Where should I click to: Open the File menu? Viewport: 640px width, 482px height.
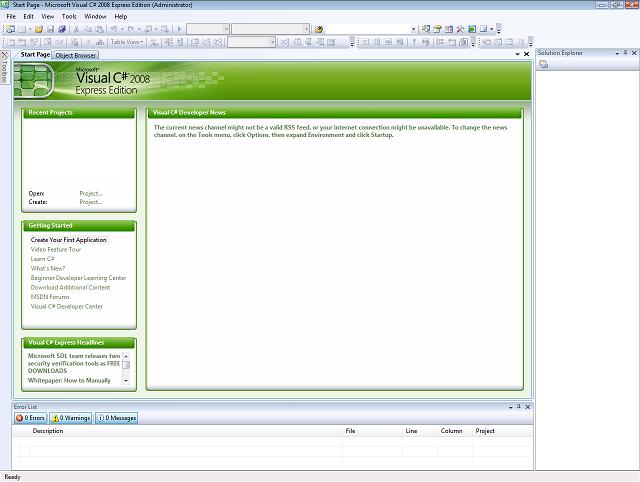point(11,17)
